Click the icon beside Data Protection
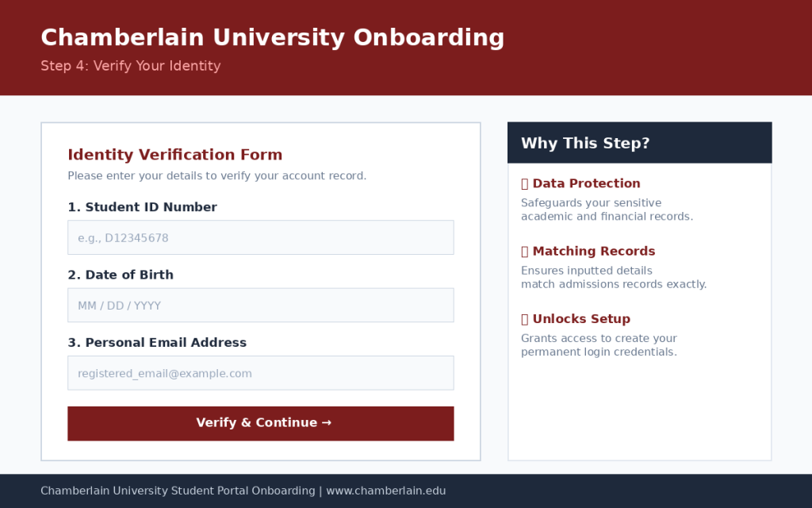The width and height of the screenshot is (812, 508). coord(525,183)
